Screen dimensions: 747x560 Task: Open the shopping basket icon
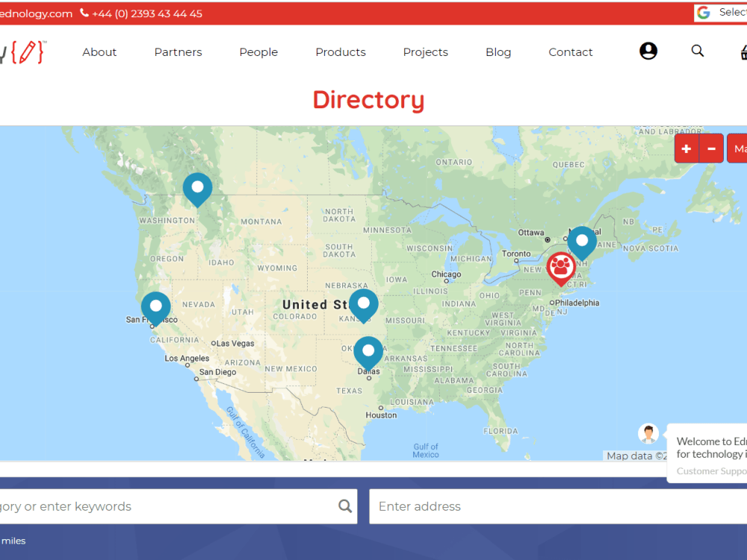[x=742, y=52]
